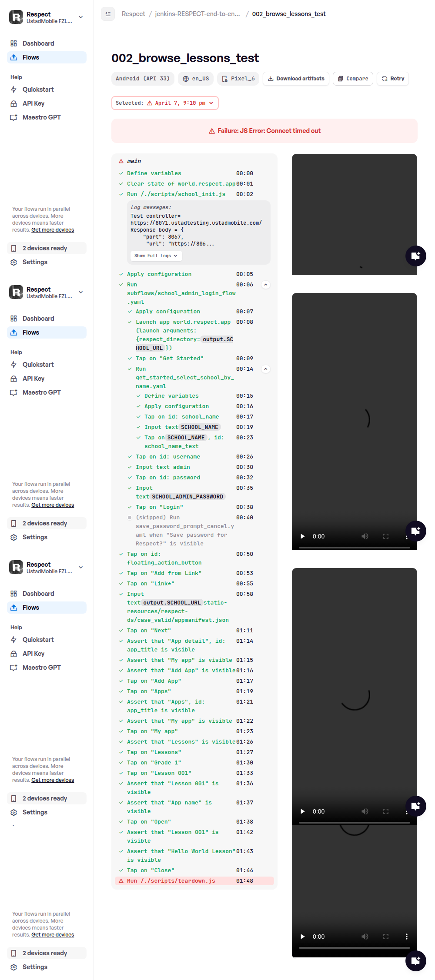This screenshot has height=980, width=435.
Task: Collapse the sidebar using the top toggle icon
Action: pyautogui.click(x=108, y=14)
